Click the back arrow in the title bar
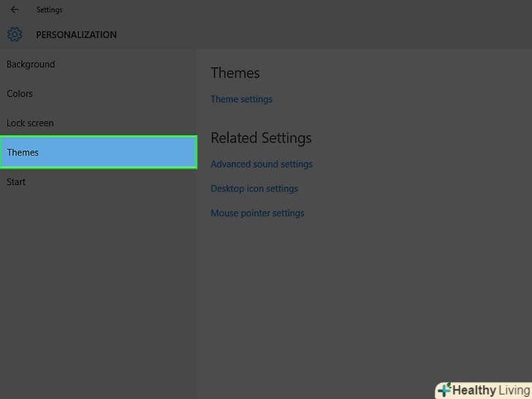 click(15, 10)
